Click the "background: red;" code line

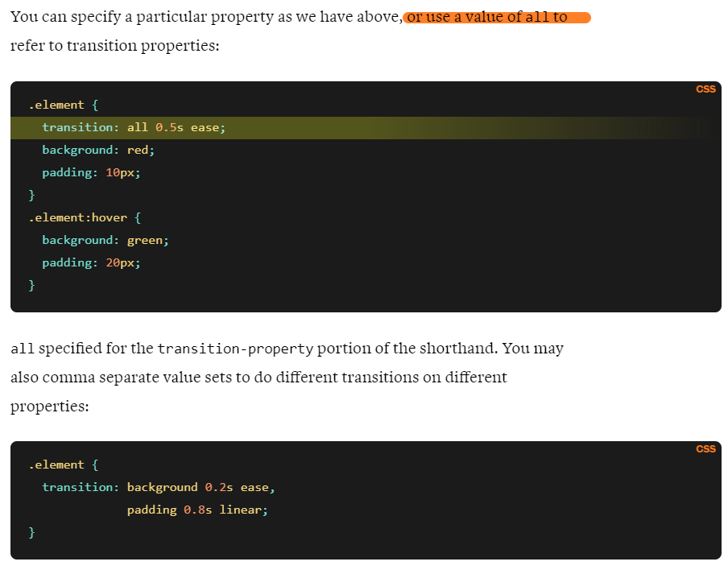coord(97,150)
